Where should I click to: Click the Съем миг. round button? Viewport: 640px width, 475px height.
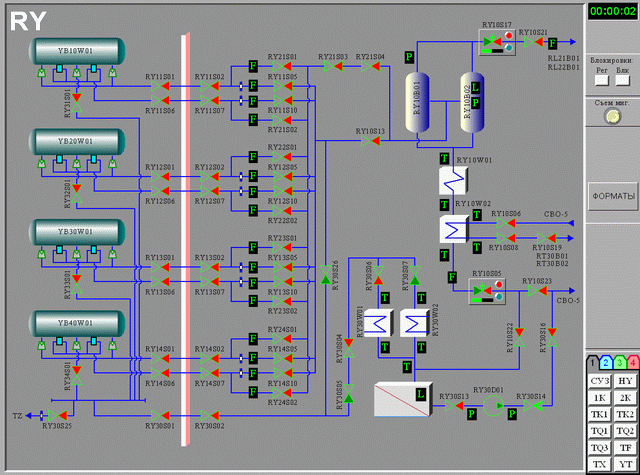[612, 117]
